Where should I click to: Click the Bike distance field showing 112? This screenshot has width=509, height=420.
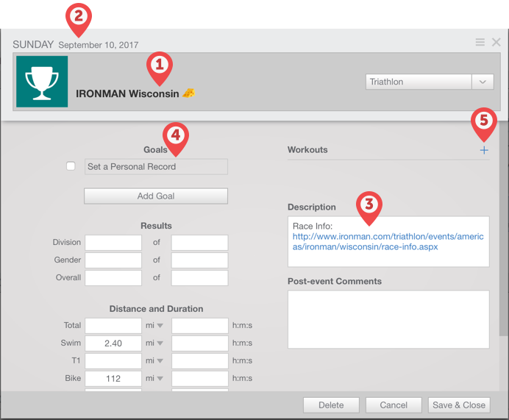coord(113,379)
